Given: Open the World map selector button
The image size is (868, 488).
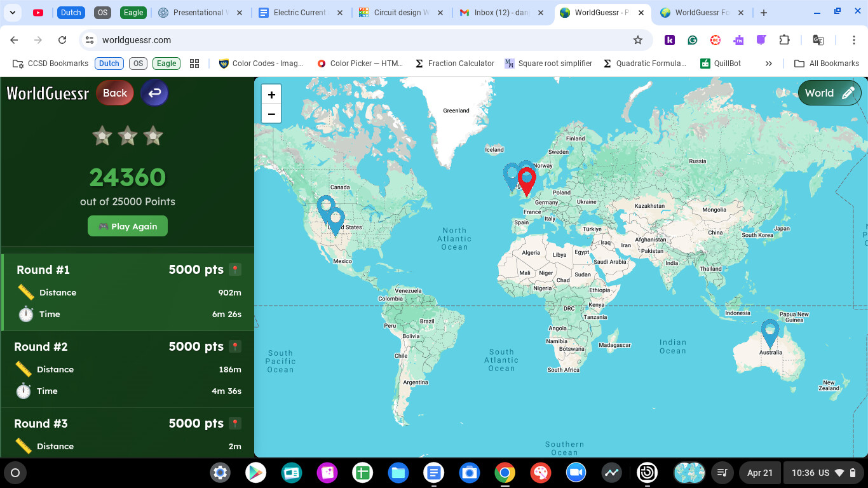Looking at the screenshot, I should point(829,93).
